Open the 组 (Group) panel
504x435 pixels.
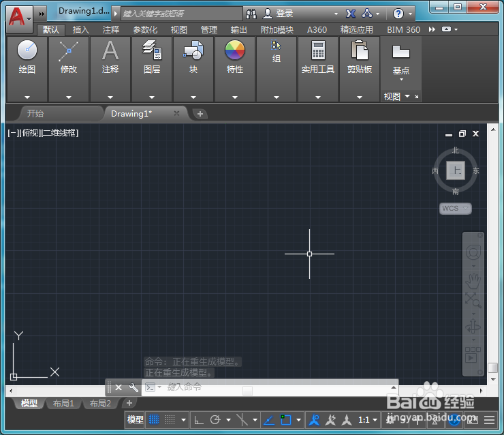point(277,69)
